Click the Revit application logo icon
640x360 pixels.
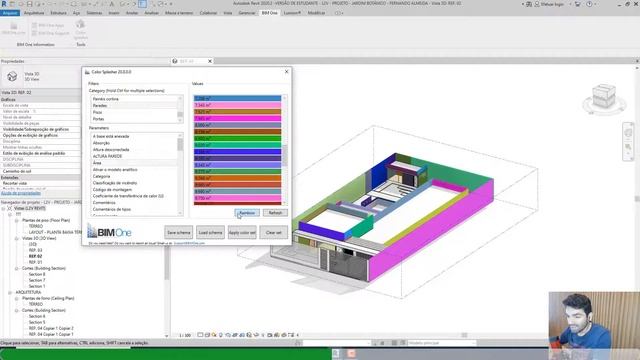tap(4, 4)
